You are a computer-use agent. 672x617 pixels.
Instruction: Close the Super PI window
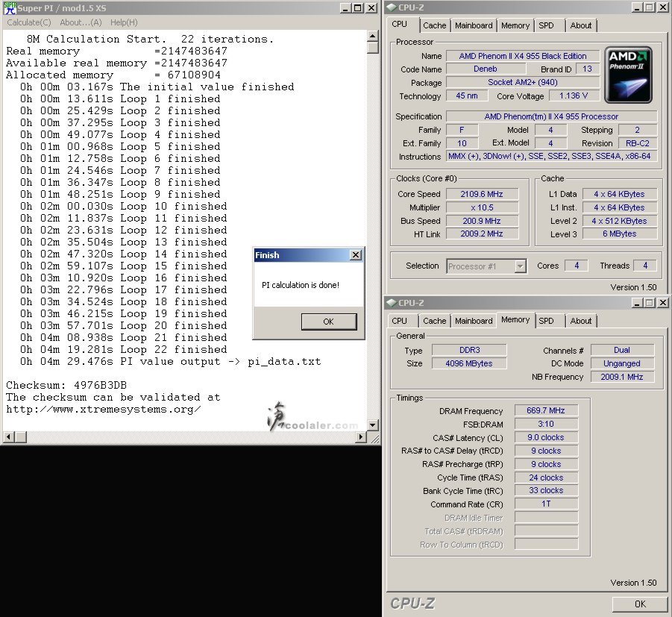pos(371,7)
